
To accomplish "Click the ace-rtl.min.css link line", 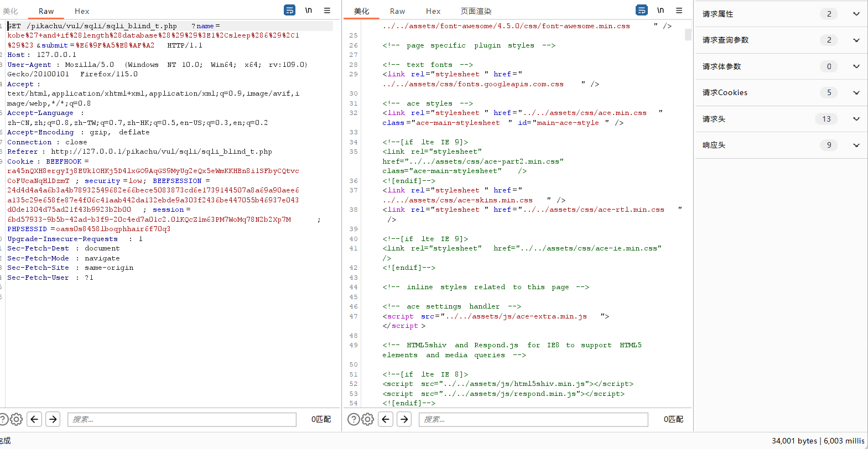I will pyautogui.click(x=532, y=210).
